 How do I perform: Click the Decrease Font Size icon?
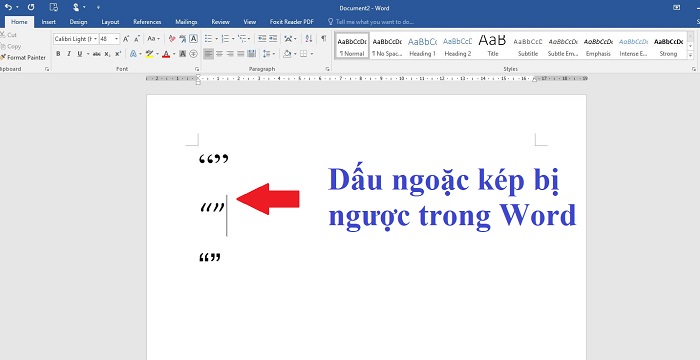coord(137,39)
